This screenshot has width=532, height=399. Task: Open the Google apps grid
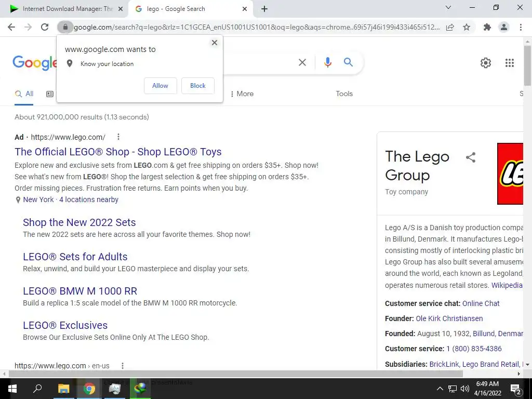coord(509,63)
